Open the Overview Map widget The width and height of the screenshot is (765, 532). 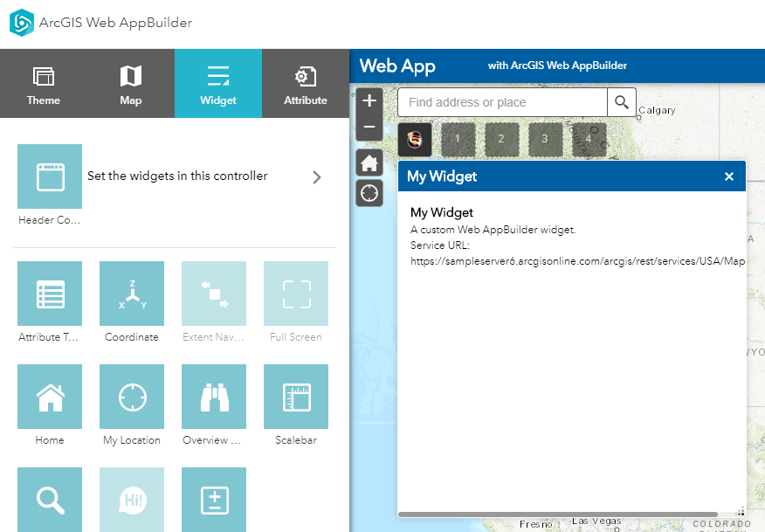point(213,397)
